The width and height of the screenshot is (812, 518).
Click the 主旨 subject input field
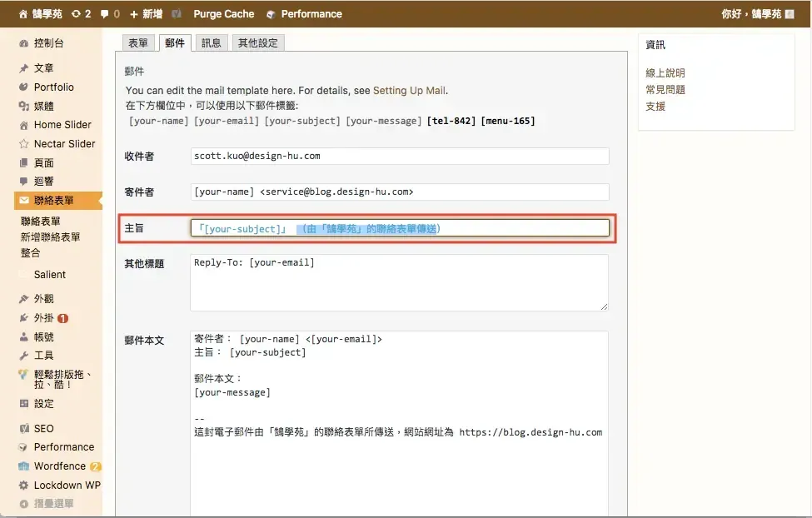[400, 228]
